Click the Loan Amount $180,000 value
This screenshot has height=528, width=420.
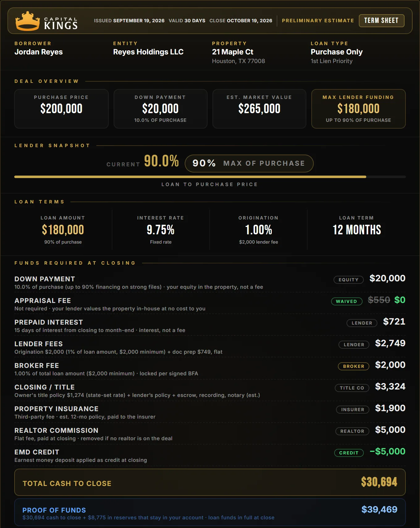point(63,230)
